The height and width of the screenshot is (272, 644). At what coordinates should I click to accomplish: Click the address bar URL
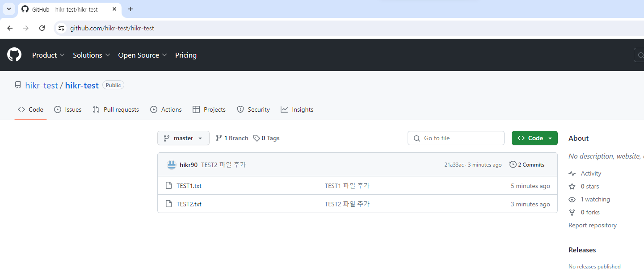[x=112, y=28]
